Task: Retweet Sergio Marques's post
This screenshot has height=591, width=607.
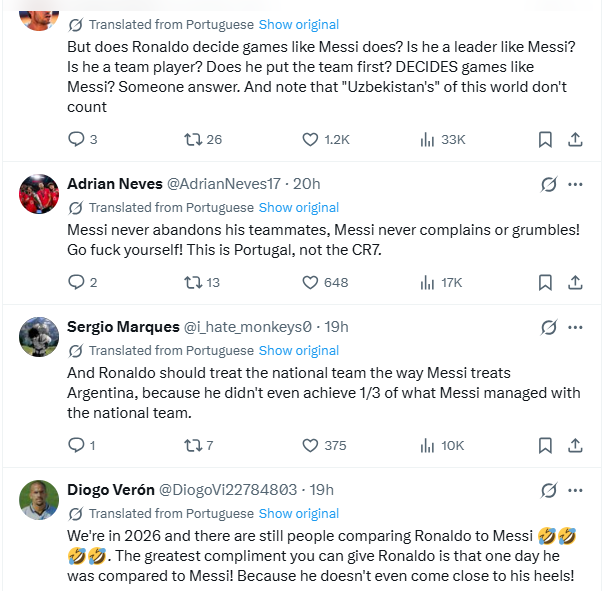Action: click(193, 445)
